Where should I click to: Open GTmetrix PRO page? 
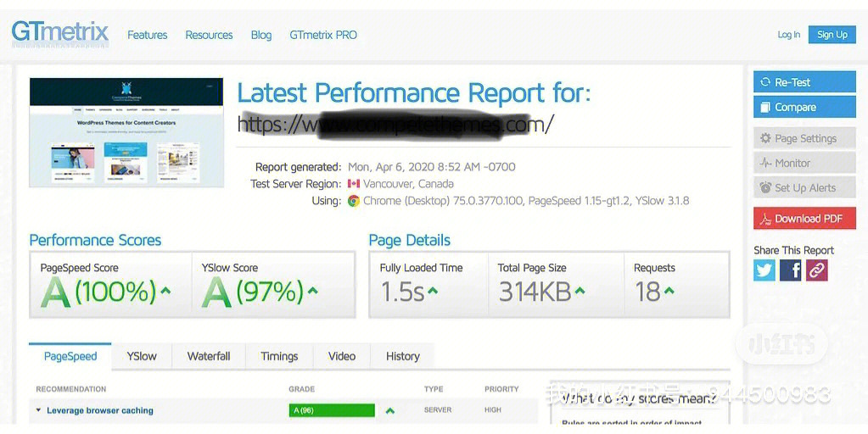click(323, 35)
